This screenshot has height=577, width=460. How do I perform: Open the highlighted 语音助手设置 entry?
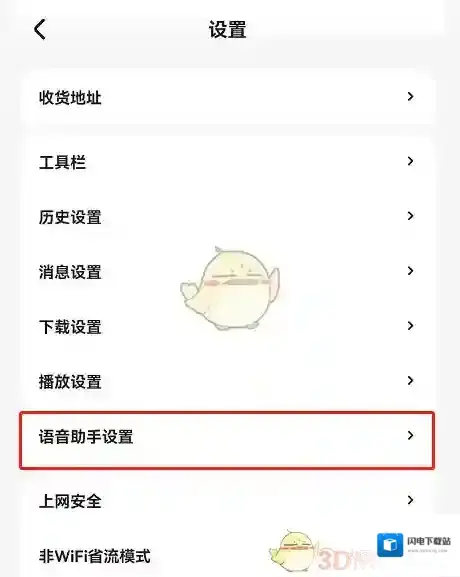[227, 440]
